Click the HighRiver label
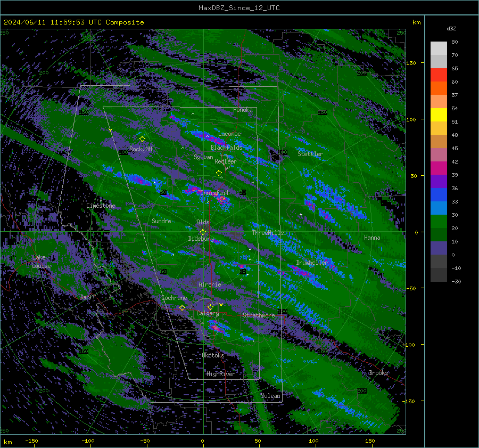 (221, 374)
